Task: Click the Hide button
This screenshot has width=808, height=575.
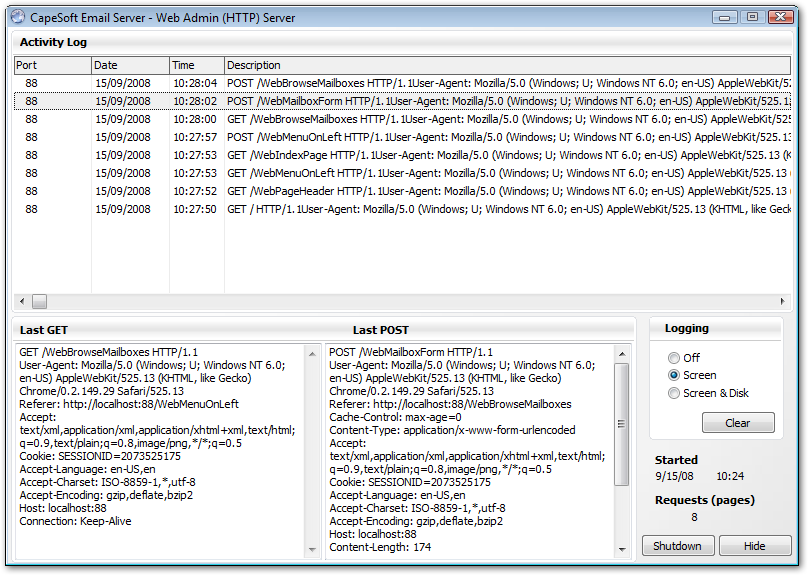Action: point(755,546)
